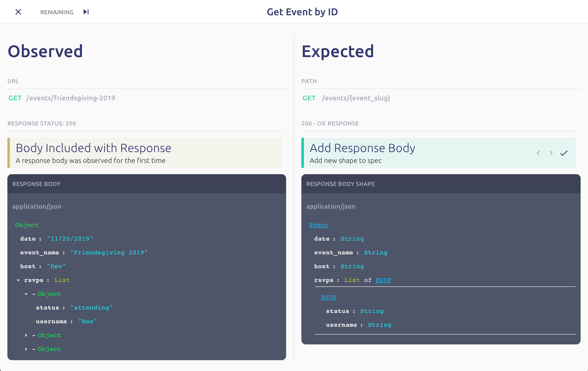This screenshot has height=371, width=588.
Task: Open RSVP link next to List of
Action: [383, 280]
